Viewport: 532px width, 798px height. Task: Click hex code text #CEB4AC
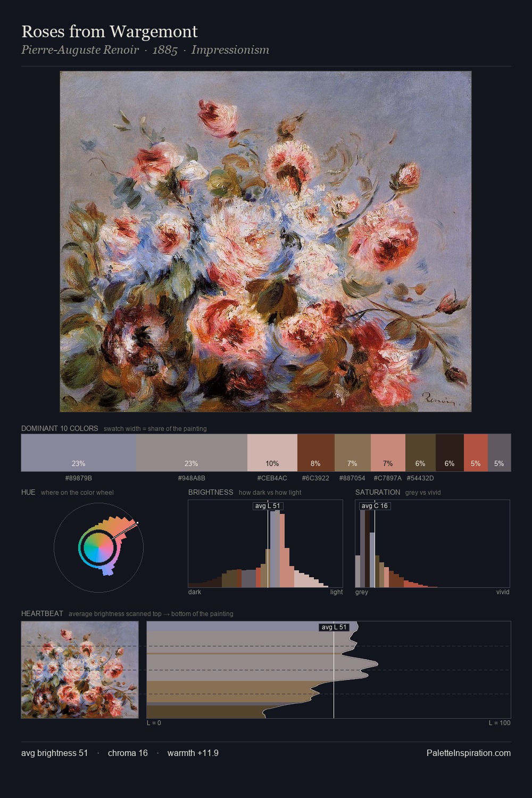click(x=272, y=478)
